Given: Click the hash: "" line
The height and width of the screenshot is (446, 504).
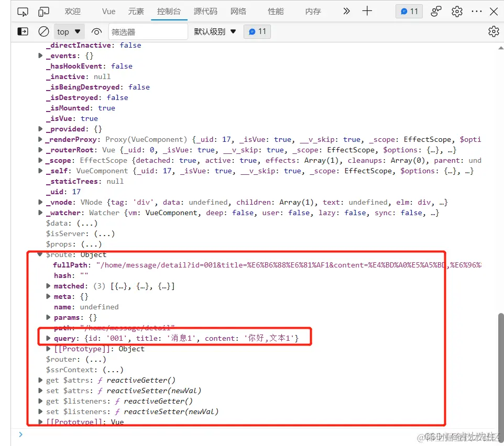Looking at the screenshot, I should (x=71, y=275).
